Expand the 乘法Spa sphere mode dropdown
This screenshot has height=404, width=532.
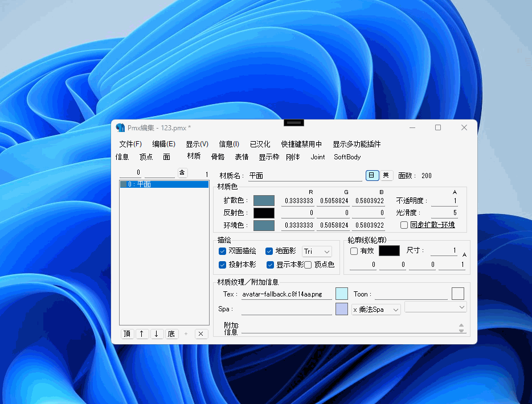click(x=376, y=309)
